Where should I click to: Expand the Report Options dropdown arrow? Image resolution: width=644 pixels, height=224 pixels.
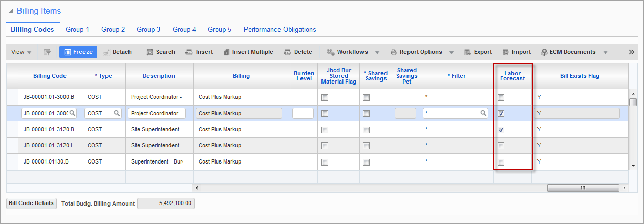click(452, 52)
